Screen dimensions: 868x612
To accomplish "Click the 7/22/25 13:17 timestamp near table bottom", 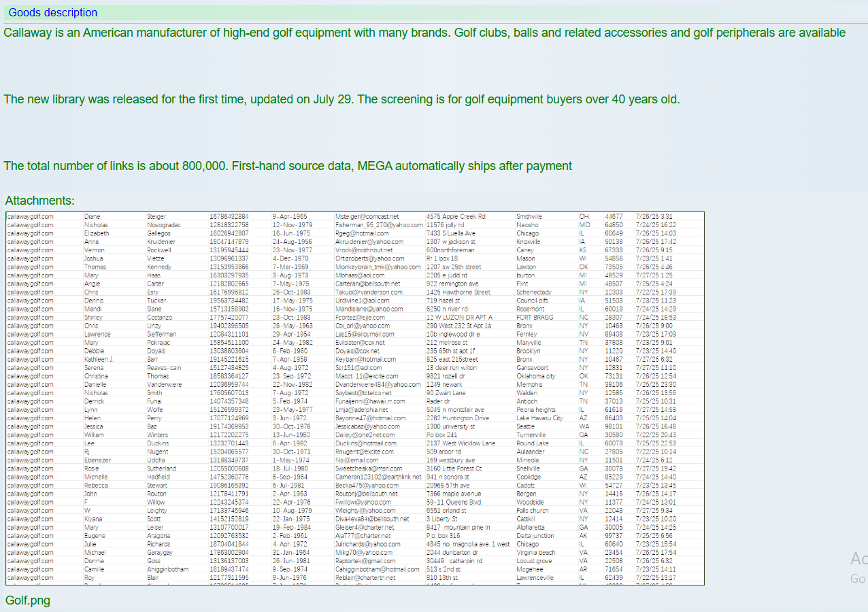I will coord(656,578).
